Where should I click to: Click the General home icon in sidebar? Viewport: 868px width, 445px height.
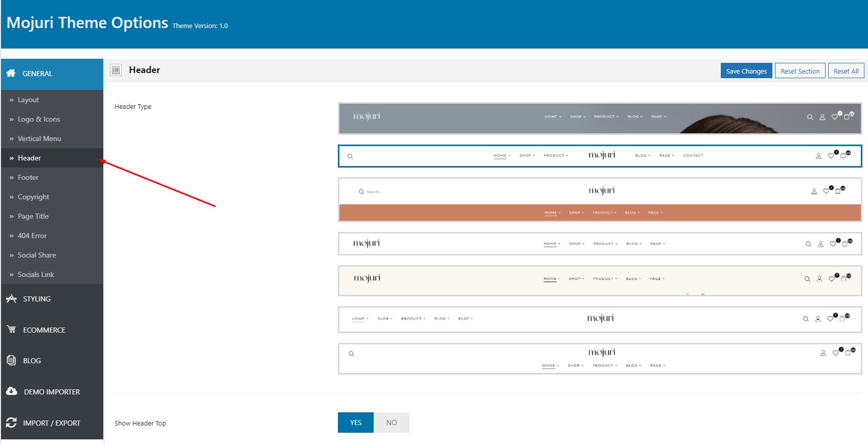(11, 73)
